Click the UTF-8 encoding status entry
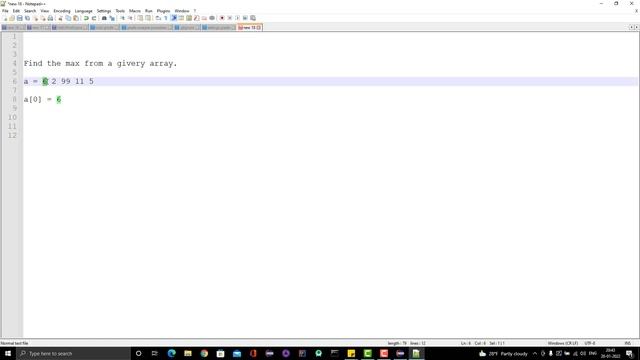This screenshot has height=360, width=640. [x=590, y=343]
